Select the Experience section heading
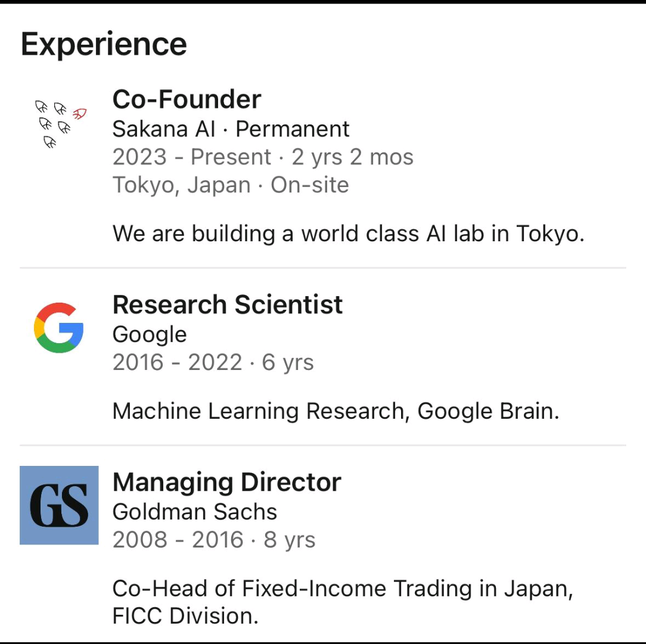This screenshot has width=646, height=644. click(104, 45)
